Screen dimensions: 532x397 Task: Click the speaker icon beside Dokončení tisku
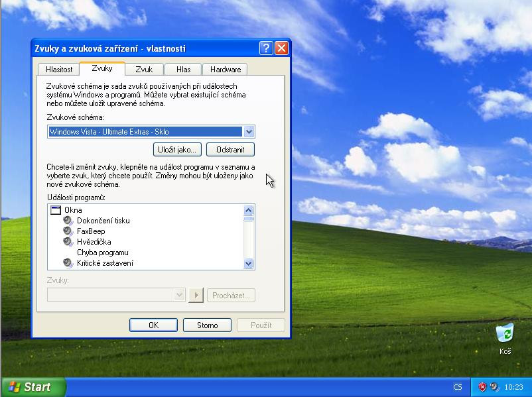[68, 221]
